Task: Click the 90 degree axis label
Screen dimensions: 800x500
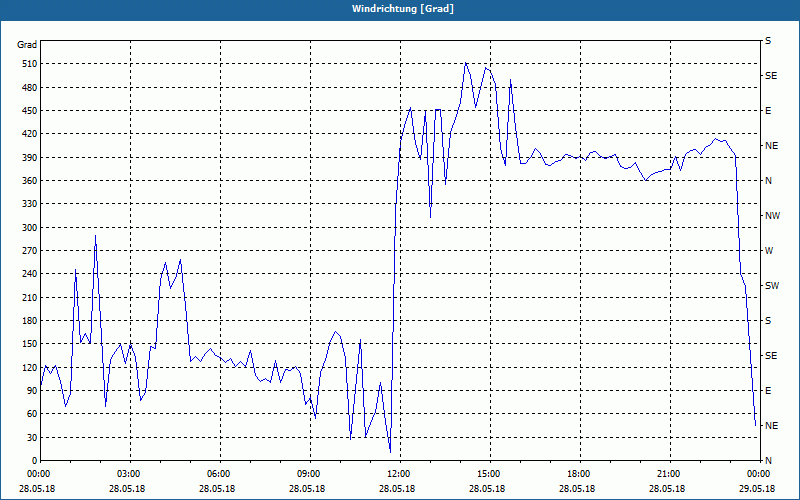Action: [32, 391]
